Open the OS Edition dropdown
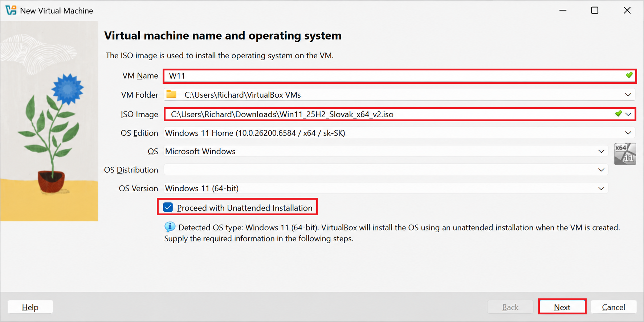The image size is (644, 322). point(628,133)
